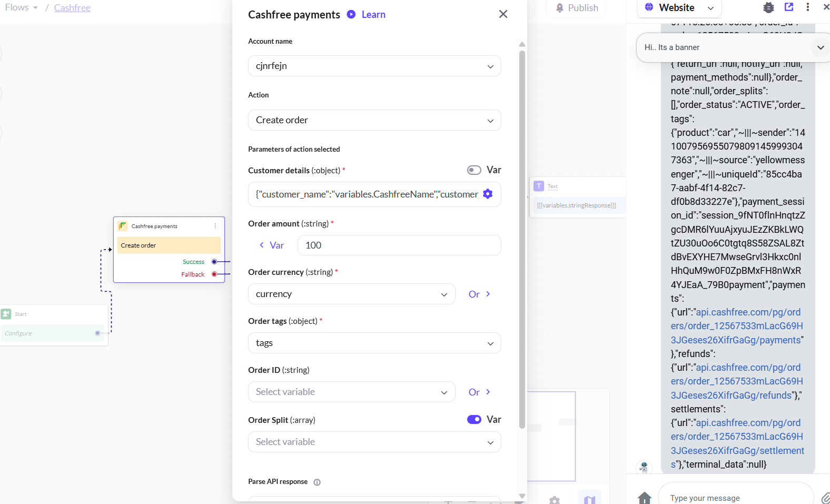Screen dimensions: 830x504
Task: Expand the Action dropdown showing Create order
Action: pyautogui.click(x=374, y=120)
